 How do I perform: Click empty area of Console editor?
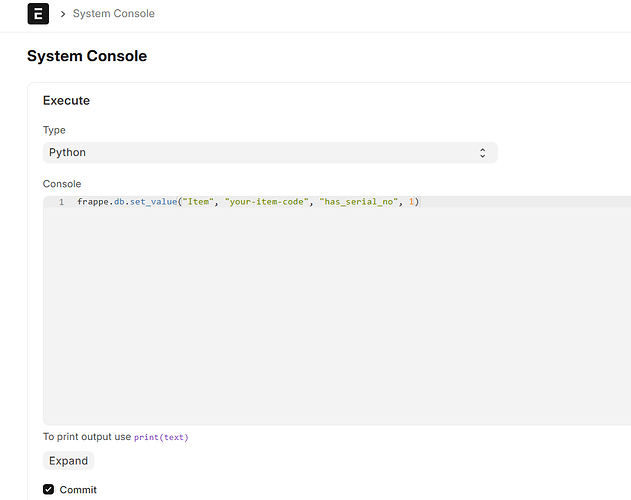pyautogui.click(x=330, y=320)
